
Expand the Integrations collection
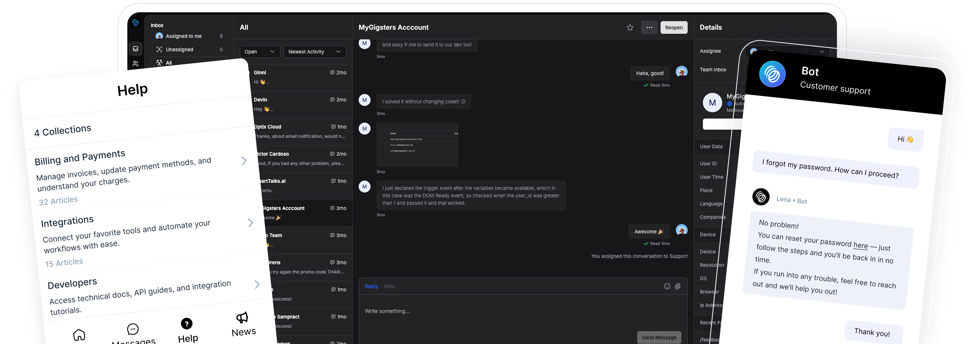coord(250,223)
